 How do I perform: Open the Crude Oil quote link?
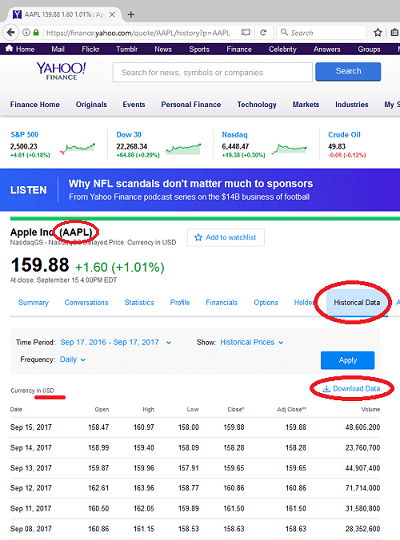(344, 135)
